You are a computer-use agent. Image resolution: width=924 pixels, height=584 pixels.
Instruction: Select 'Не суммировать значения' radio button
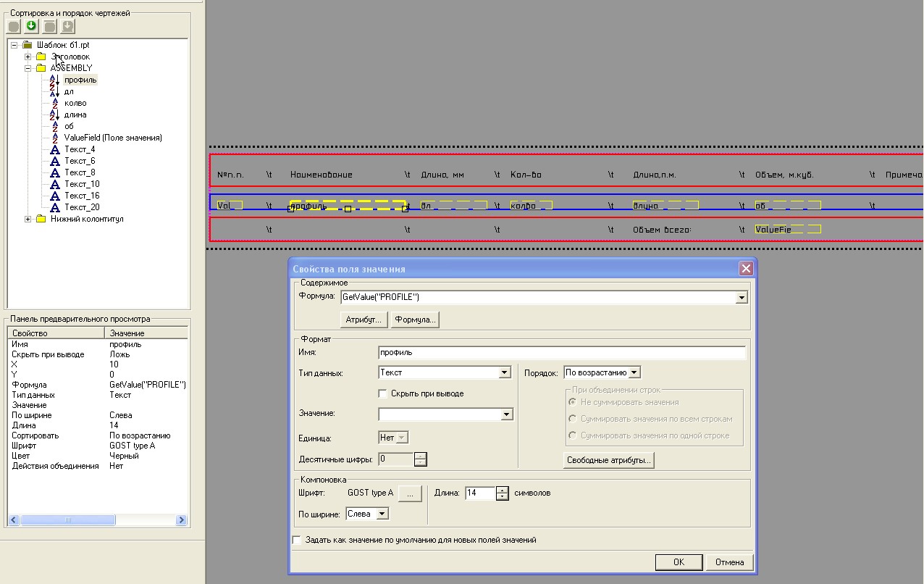click(573, 402)
